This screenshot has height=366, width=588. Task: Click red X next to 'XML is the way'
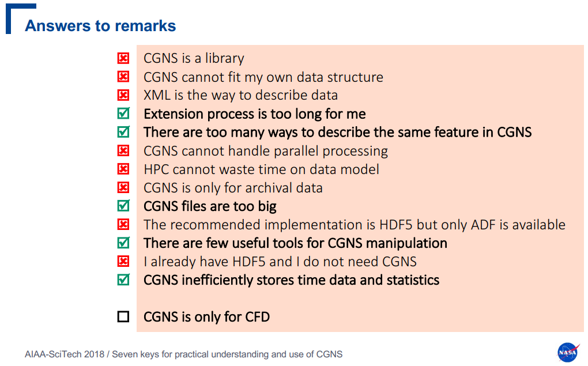123,95
